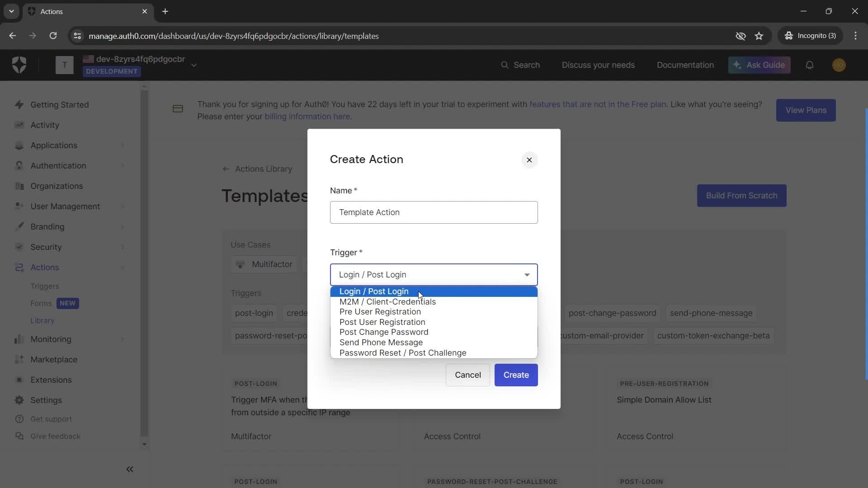Choose Send Phone Message trigger
Image resolution: width=868 pixels, height=488 pixels.
point(434,343)
